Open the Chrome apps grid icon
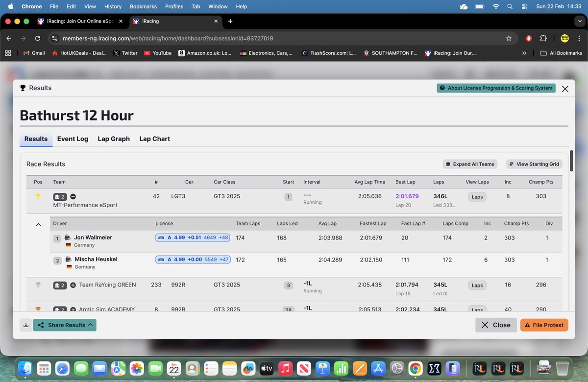The image size is (588, 382). pyautogui.click(x=8, y=53)
